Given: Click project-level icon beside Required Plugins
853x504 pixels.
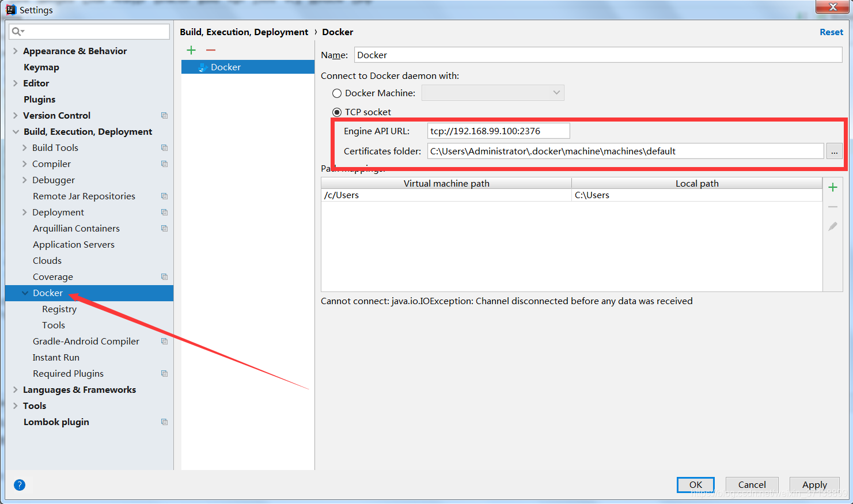Looking at the screenshot, I should (x=164, y=374).
